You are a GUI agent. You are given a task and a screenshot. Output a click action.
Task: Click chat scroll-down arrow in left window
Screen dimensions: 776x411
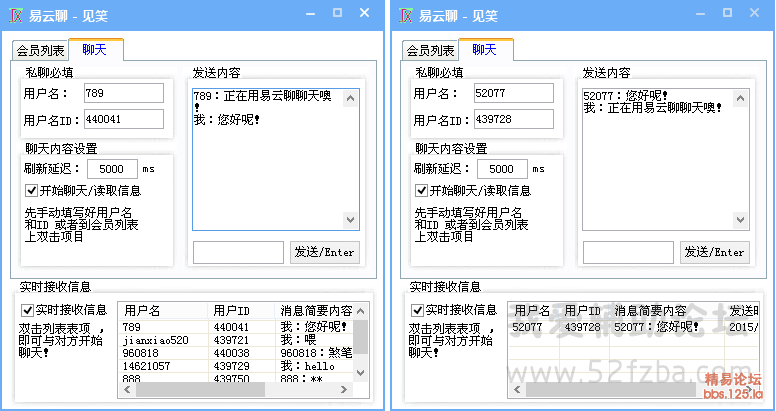(x=350, y=220)
